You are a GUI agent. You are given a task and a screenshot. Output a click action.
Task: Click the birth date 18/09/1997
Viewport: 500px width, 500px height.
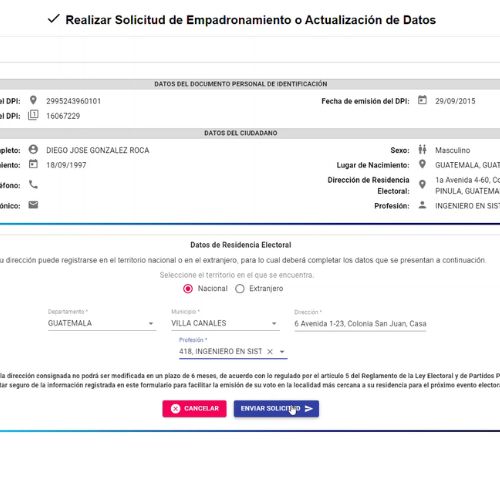coord(66,165)
